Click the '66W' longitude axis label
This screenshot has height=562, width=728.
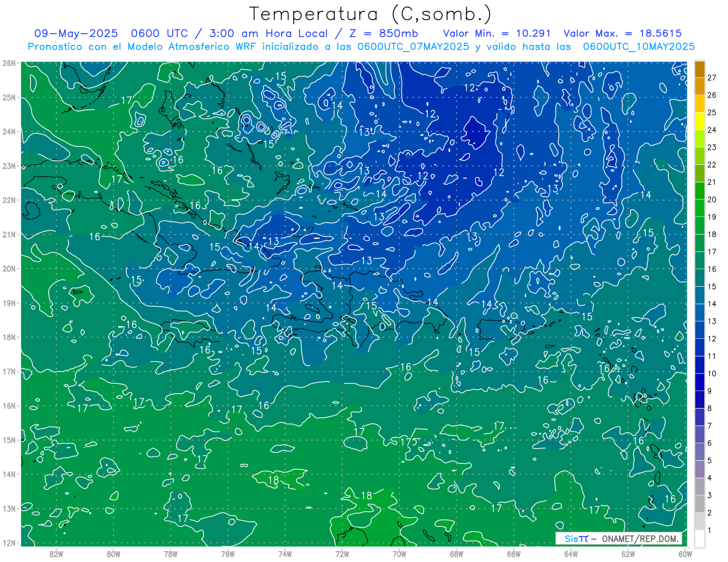click(x=513, y=553)
